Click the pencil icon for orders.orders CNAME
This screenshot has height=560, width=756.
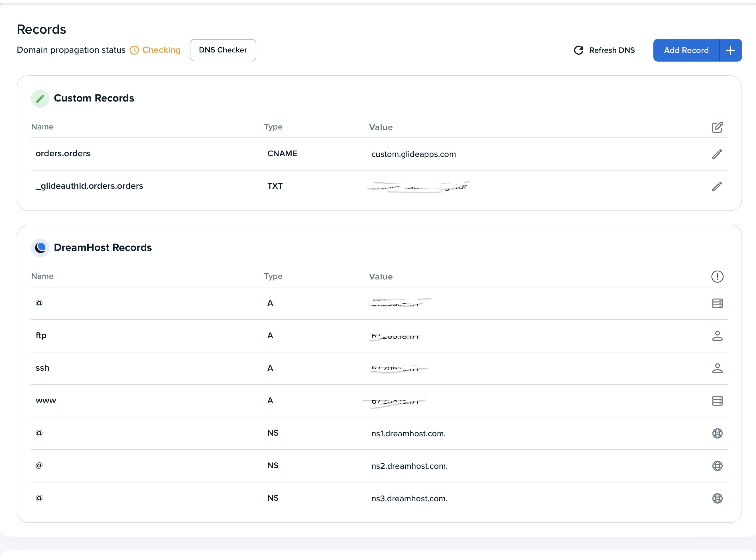(x=717, y=154)
